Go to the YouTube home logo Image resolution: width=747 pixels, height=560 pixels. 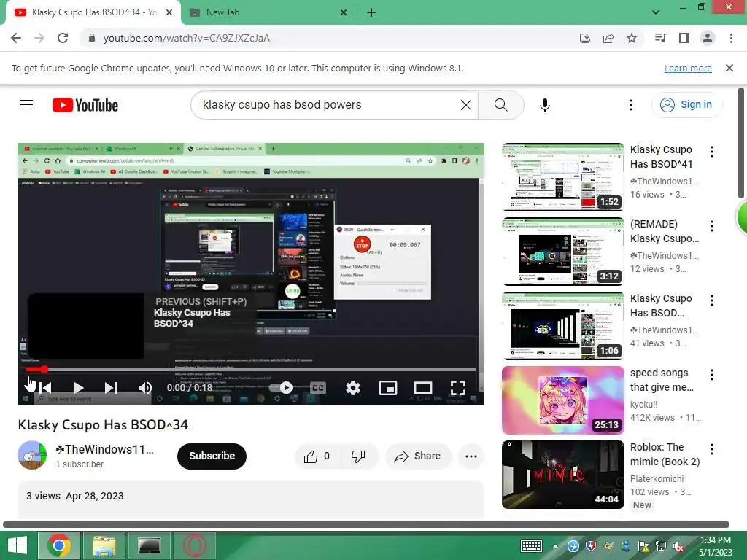[x=85, y=105]
